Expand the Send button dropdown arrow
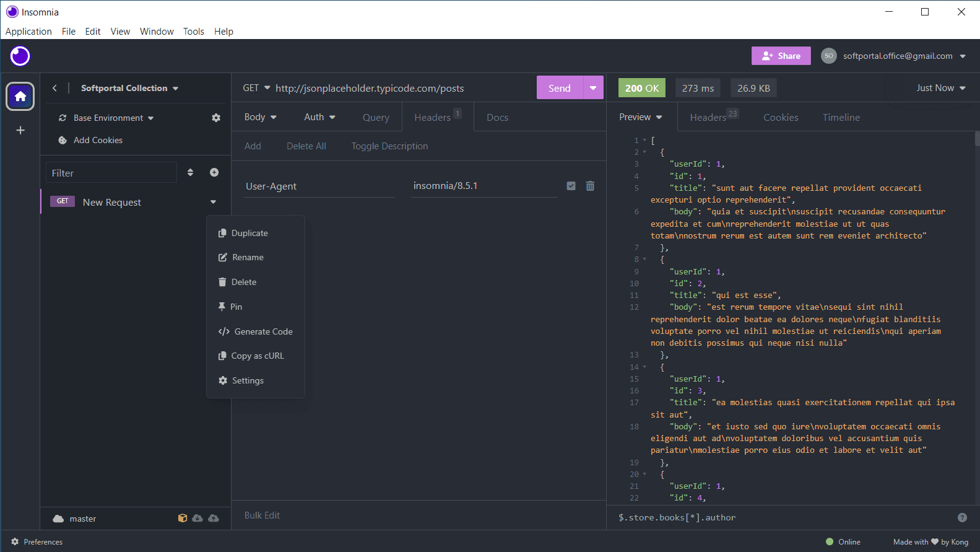This screenshot has height=552, width=980. point(593,88)
